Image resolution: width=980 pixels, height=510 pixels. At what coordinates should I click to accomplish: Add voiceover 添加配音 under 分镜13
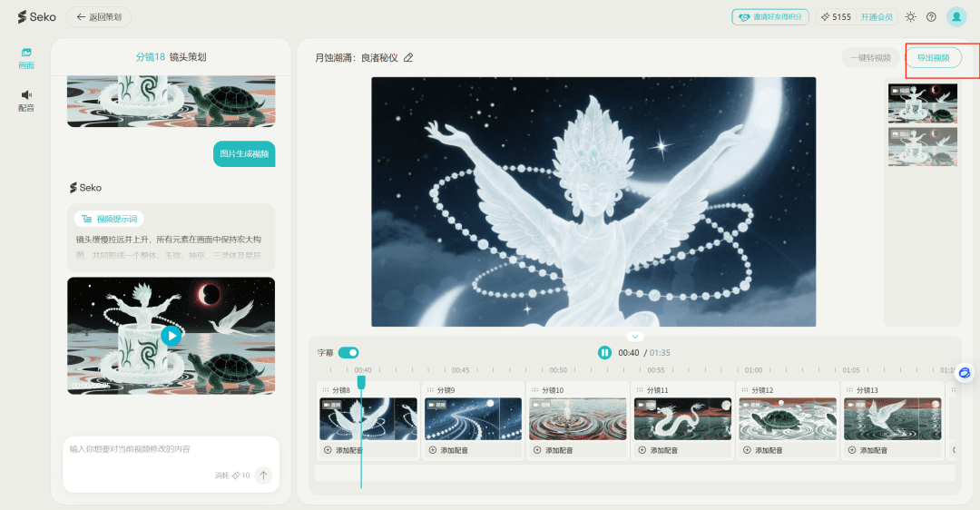pos(867,450)
